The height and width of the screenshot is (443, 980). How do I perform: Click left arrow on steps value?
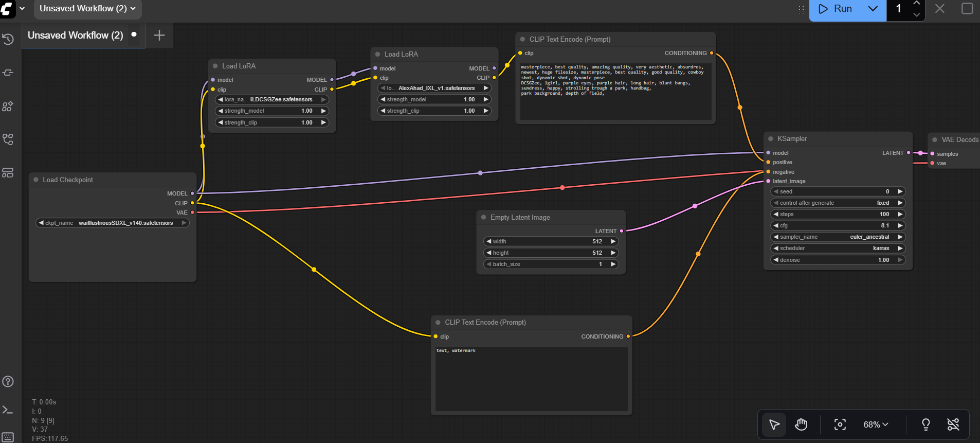[x=776, y=214]
